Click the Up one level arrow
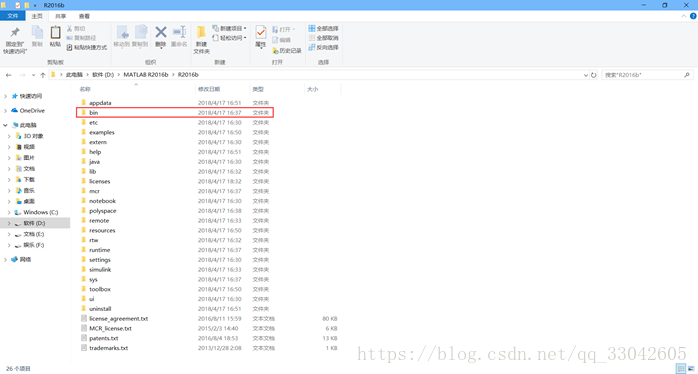 [x=43, y=75]
